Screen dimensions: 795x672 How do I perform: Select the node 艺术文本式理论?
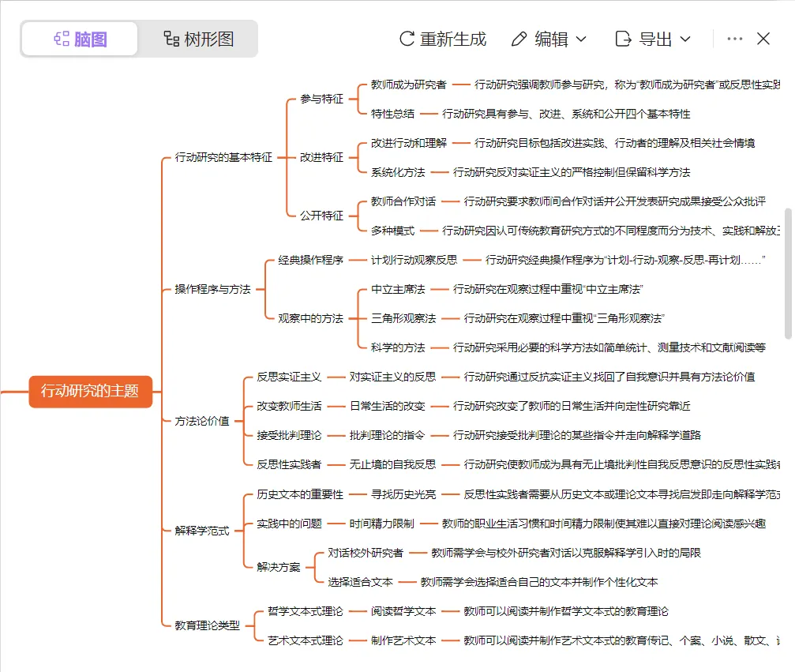click(x=306, y=641)
